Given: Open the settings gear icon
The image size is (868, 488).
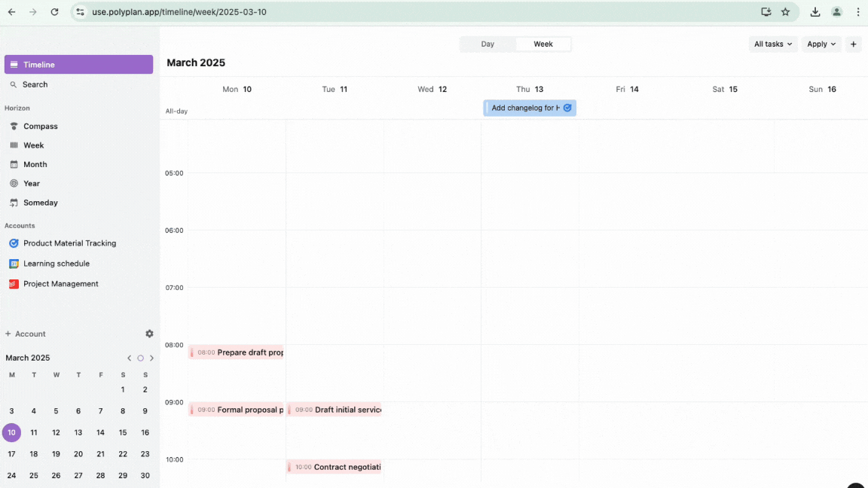Looking at the screenshot, I should tap(149, 334).
